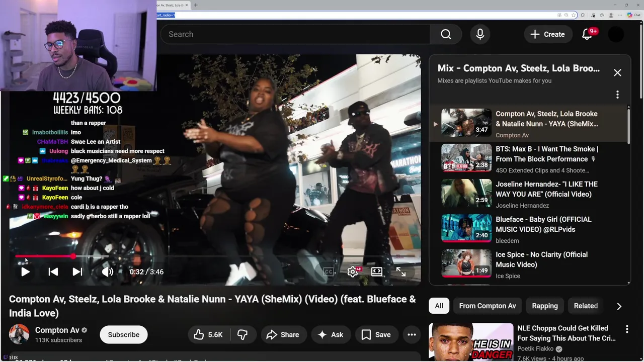
Task: Save video to a playlist
Action: 376,334
